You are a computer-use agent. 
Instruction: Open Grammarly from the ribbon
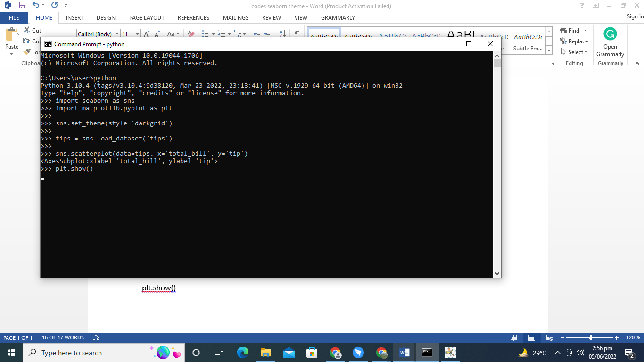click(610, 42)
